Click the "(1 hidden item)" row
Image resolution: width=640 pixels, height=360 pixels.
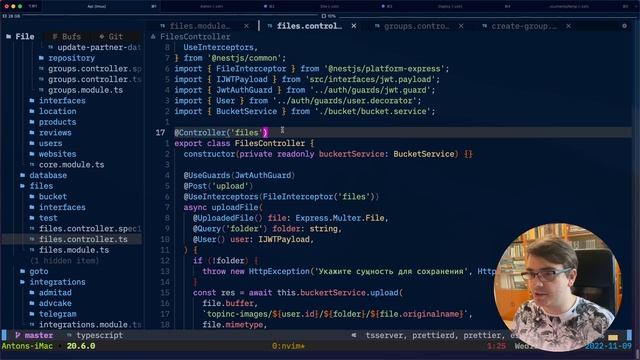click(64, 260)
